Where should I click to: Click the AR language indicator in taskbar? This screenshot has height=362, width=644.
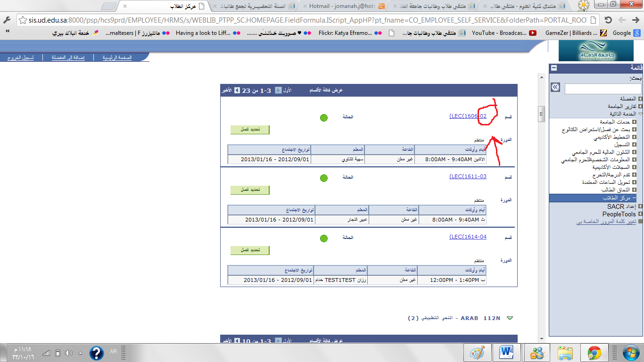[113, 352]
